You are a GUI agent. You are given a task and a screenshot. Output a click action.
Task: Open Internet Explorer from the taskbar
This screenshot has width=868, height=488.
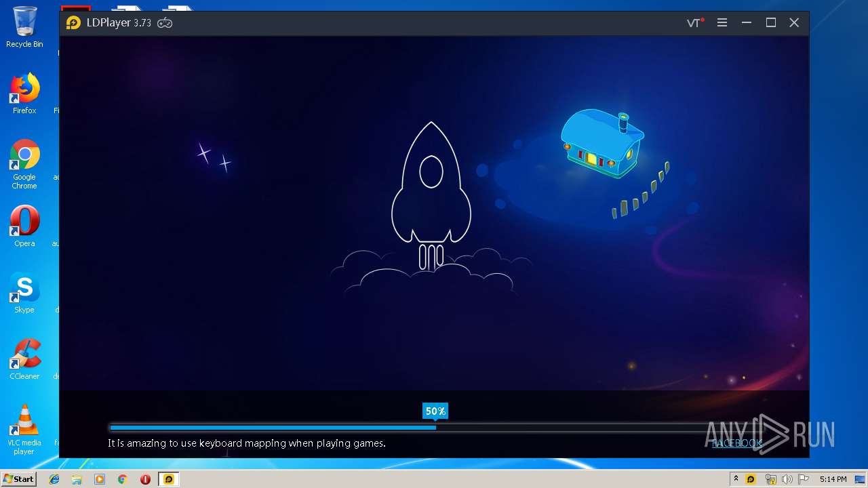tap(54, 479)
